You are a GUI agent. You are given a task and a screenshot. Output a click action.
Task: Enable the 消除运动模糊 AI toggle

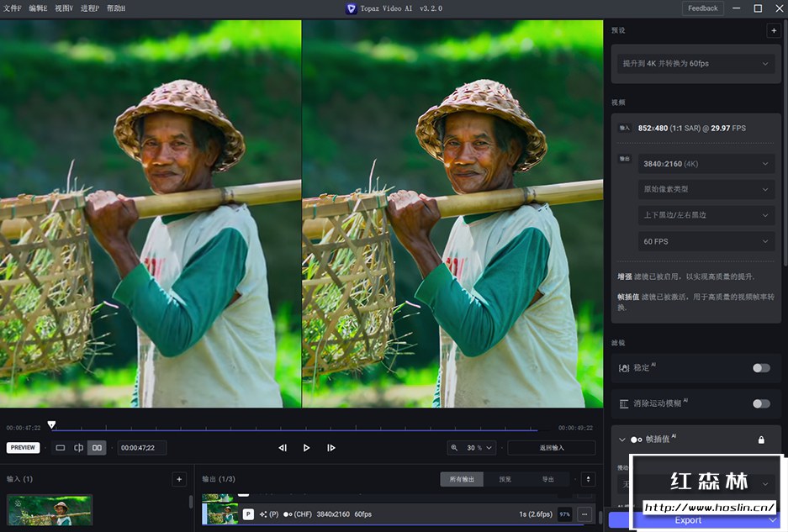pyautogui.click(x=761, y=404)
